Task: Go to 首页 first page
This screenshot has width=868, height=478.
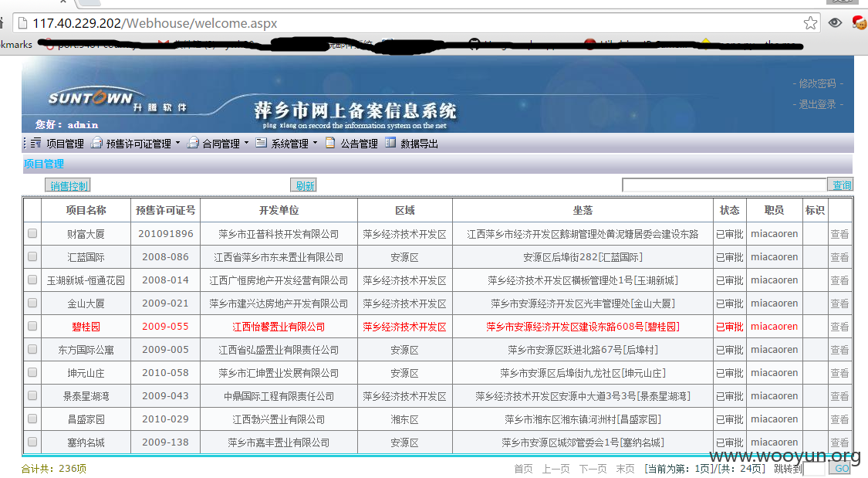Action: 523,470
